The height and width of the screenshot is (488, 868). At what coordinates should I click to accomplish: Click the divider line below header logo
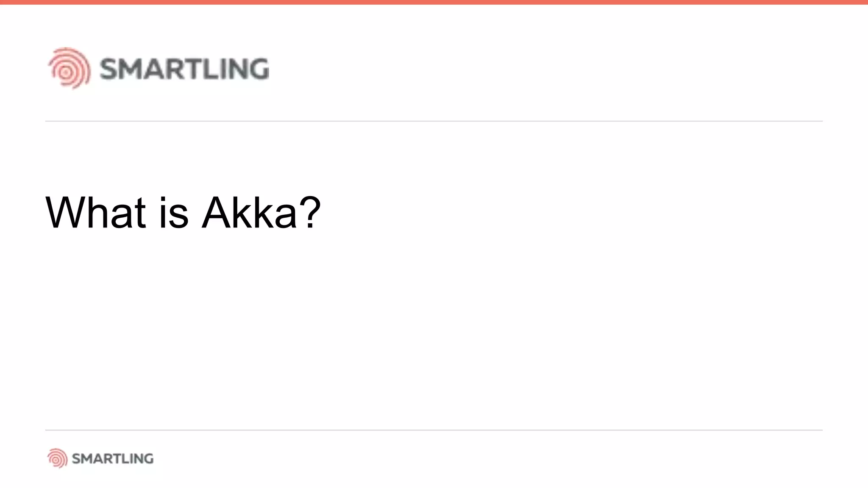(434, 121)
